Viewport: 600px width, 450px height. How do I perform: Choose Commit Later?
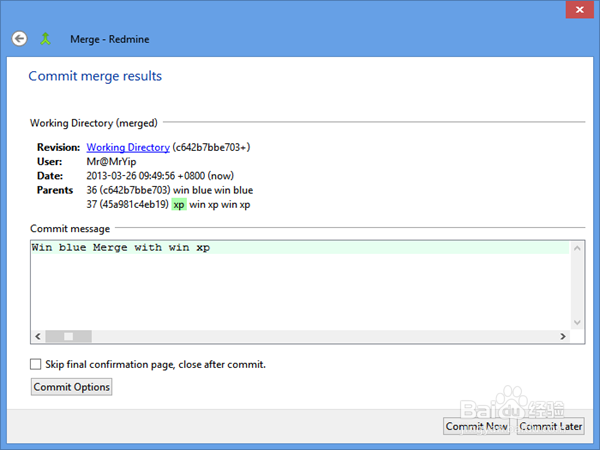(x=551, y=426)
